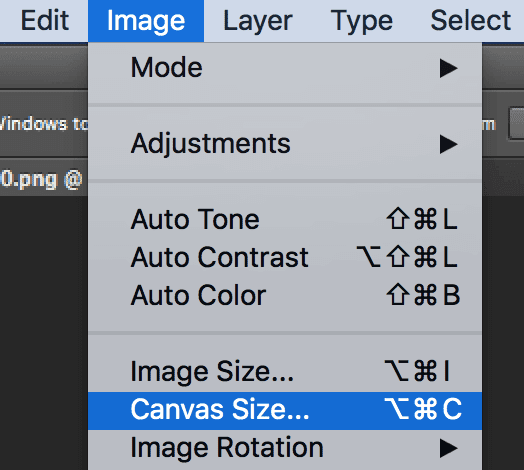
Task: Open the Image Size dialog
Action: click(285, 371)
